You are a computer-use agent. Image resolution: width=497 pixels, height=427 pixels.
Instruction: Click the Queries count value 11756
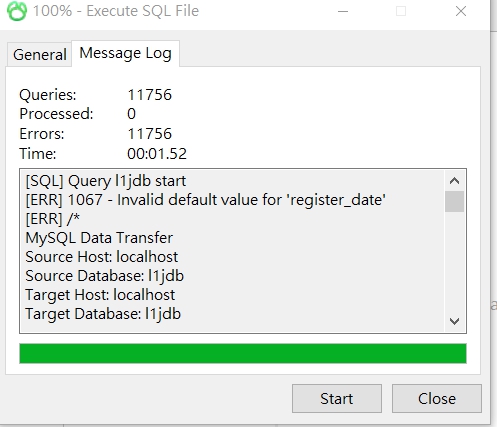150,95
